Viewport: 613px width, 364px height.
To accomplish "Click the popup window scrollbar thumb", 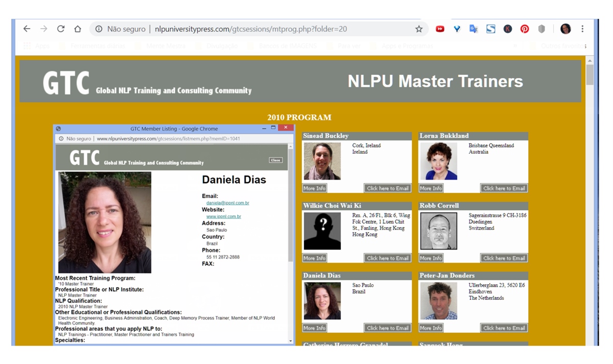I will (291, 206).
